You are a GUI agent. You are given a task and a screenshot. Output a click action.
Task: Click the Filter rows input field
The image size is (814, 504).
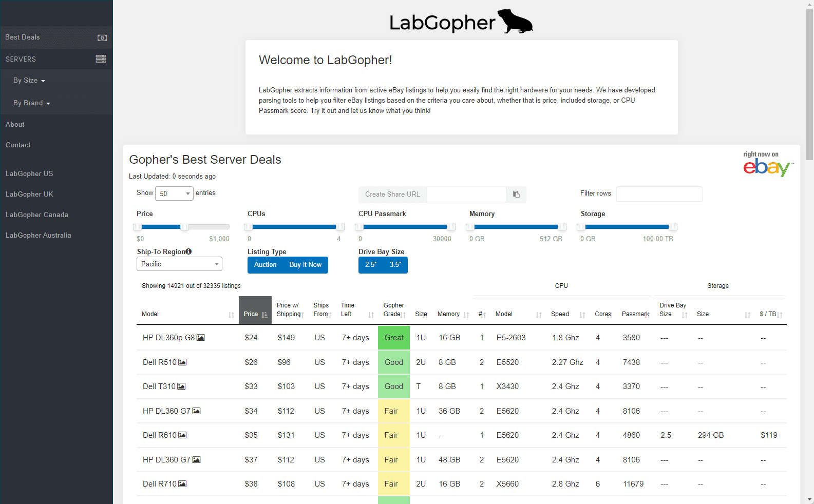(659, 194)
